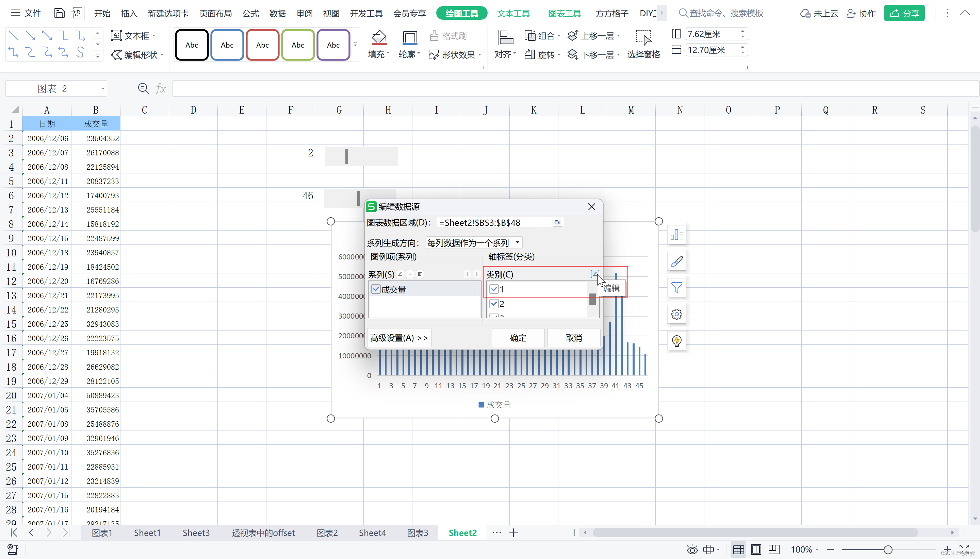Select the red outlined Abc style swatch
This screenshot has width=980, height=559.
pyautogui.click(x=262, y=45)
